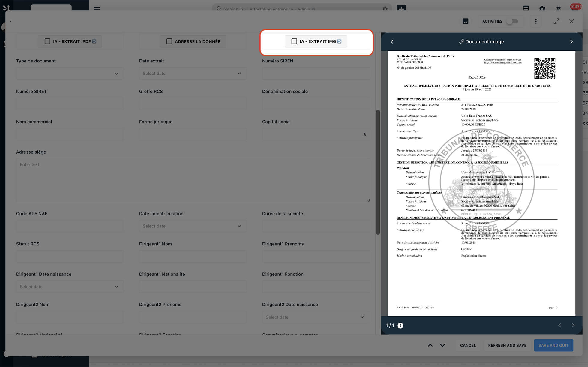The image size is (588, 367).
Task: Open the Type de document dropdown
Action: tap(70, 74)
